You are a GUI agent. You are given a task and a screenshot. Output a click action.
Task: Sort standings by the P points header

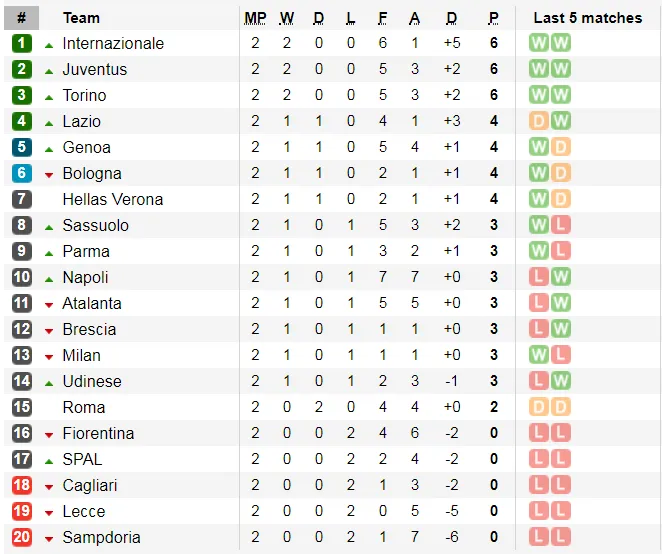tap(493, 18)
